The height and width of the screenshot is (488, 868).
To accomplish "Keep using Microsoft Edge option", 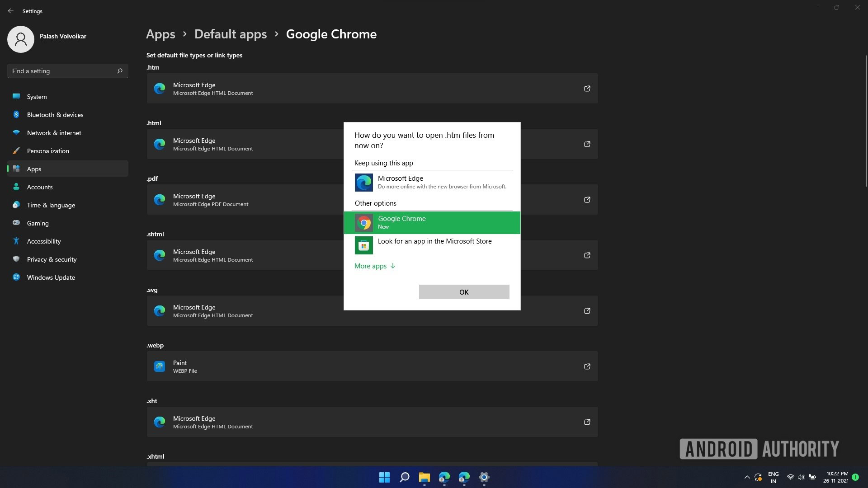I will coord(432,183).
